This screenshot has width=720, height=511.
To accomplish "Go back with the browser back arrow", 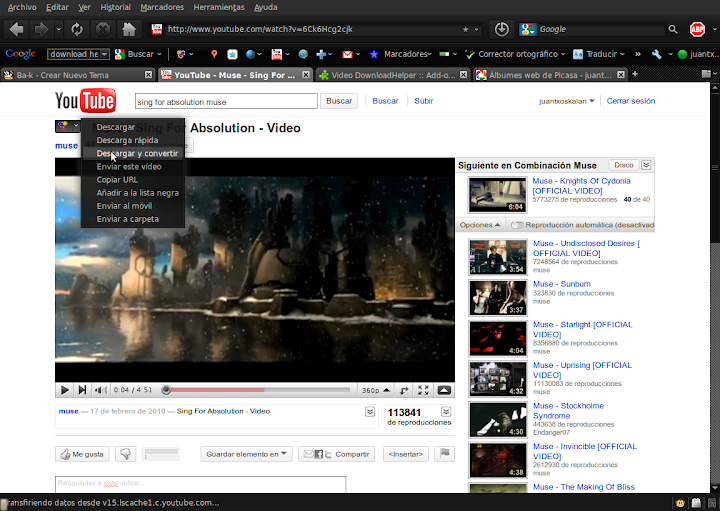I will (x=16, y=29).
